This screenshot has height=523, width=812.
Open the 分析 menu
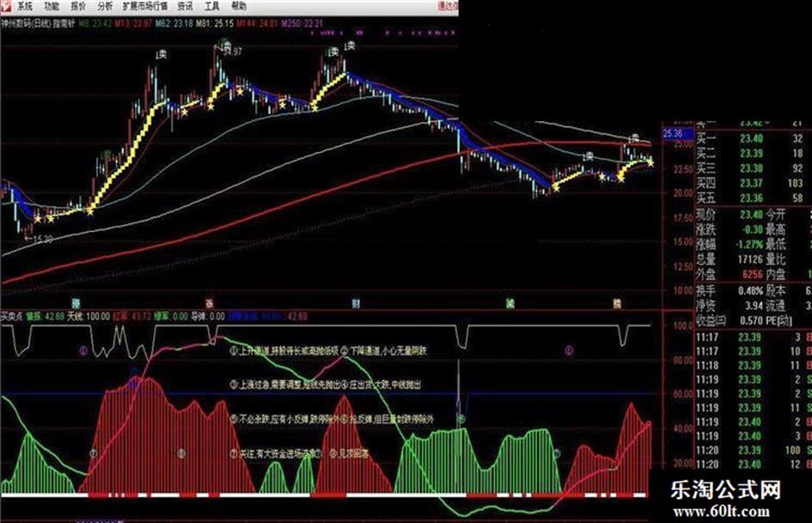[x=105, y=6]
